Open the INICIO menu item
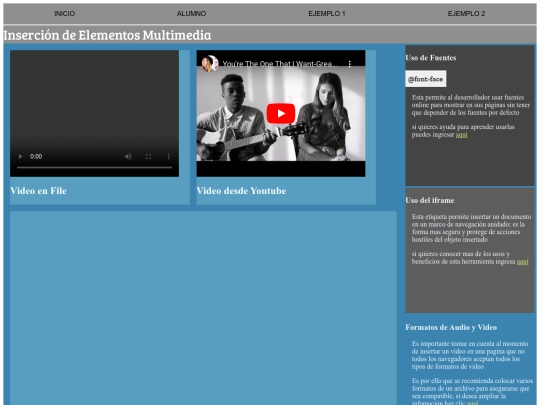Screen dimensions: 540x405 tap(64, 14)
